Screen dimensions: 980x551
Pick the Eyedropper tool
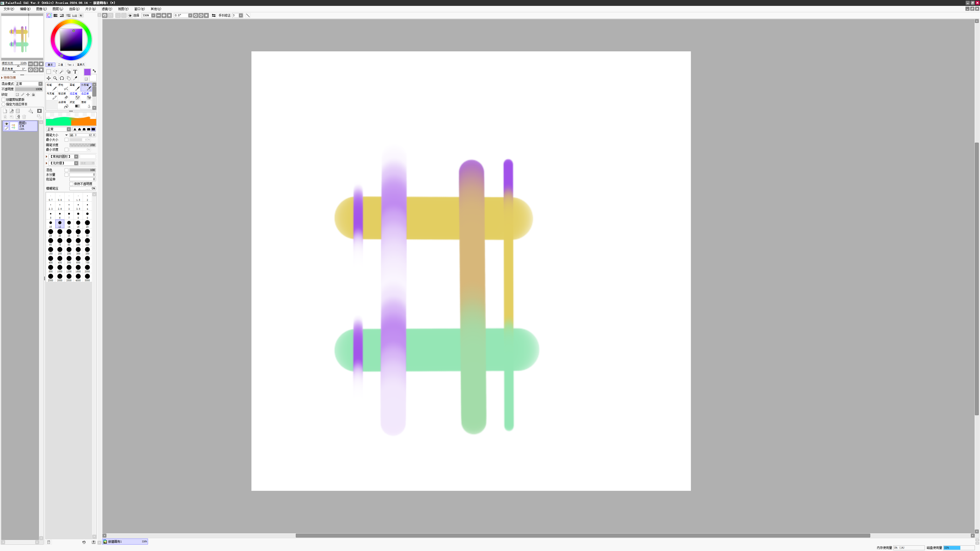pyautogui.click(x=75, y=78)
